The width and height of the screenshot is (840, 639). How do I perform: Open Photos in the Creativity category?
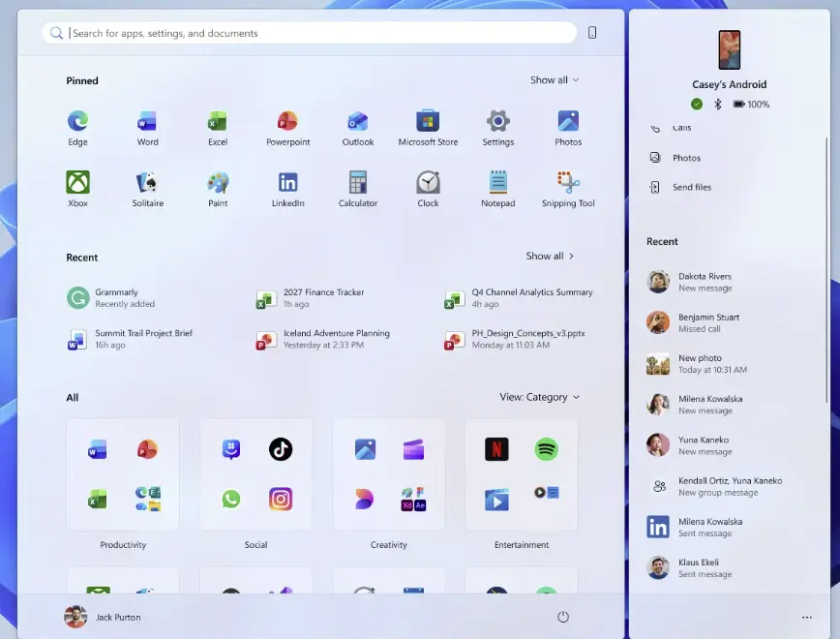pyautogui.click(x=365, y=449)
